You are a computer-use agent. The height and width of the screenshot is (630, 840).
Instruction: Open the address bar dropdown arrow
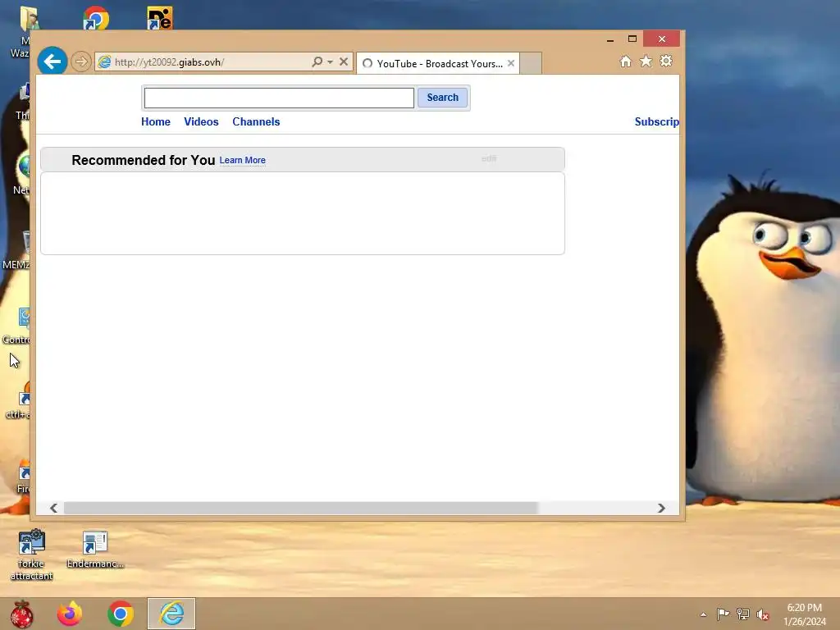(x=330, y=62)
